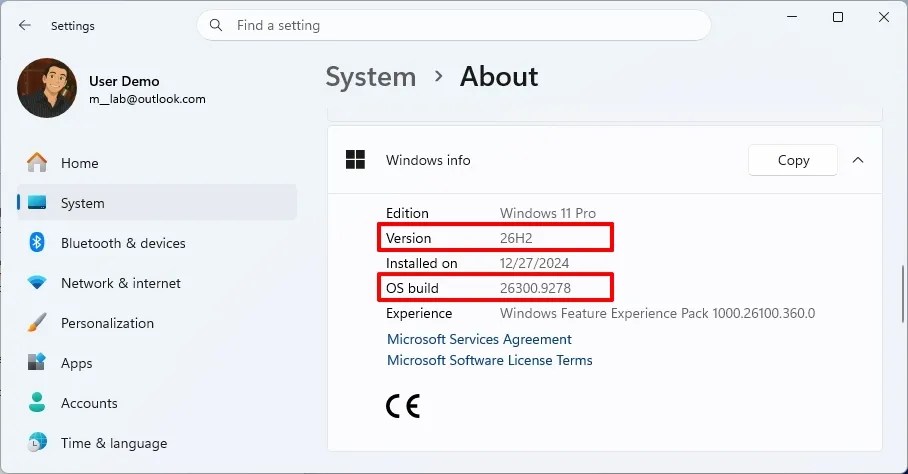Open Accounts settings

point(157,403)
